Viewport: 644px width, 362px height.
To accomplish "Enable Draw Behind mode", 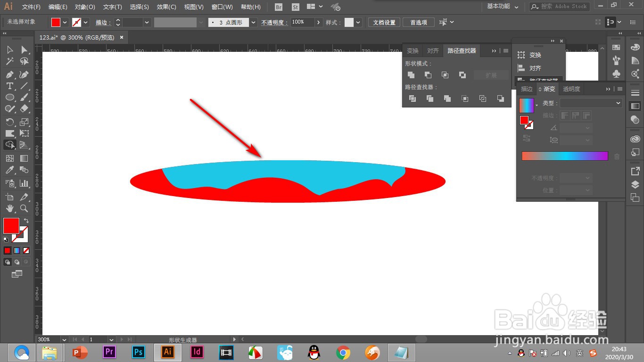I will coord(17,262).
